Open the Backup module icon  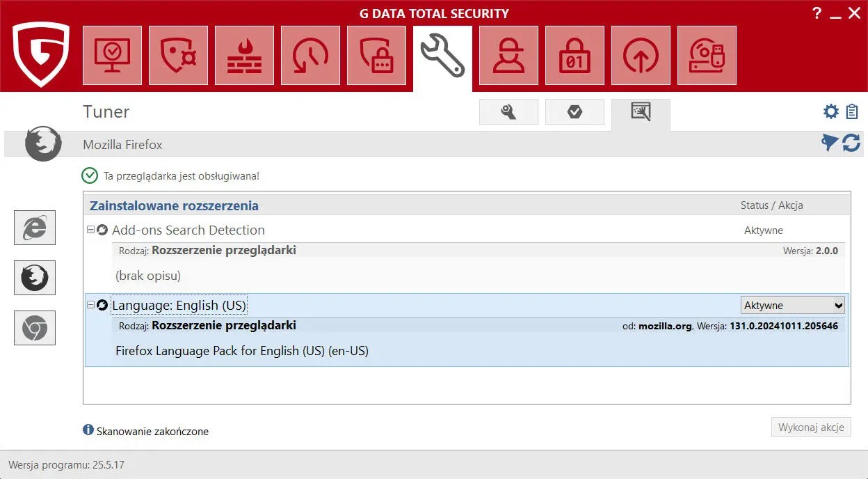(x=310, y=56)
